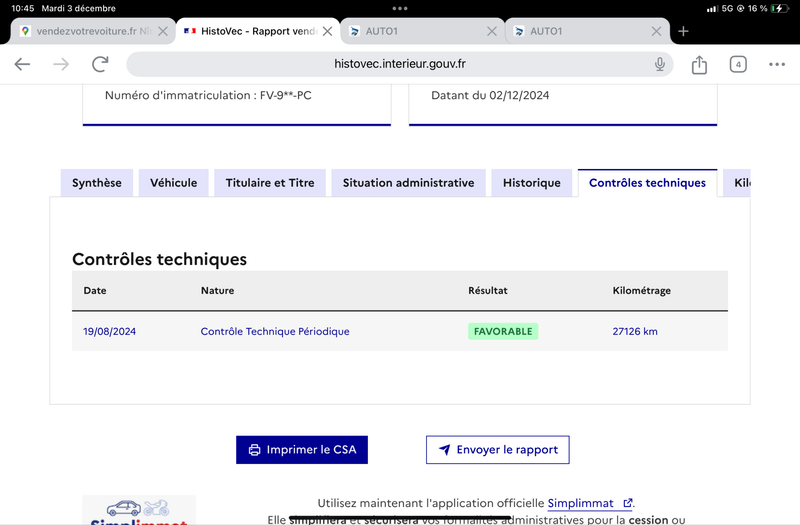Viewport: 800px width, 525px height.
Task: Click Contrôle Technique Périodique text
Action: pyautogui.click(x=274, y=332)
